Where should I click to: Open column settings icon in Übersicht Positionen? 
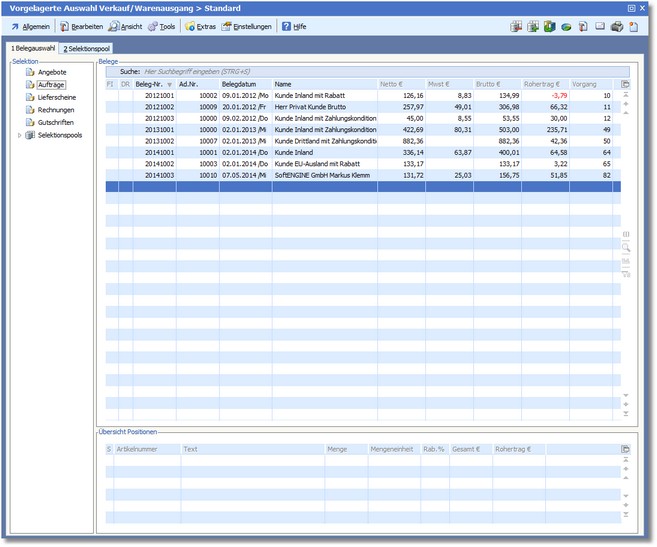(x=626, y=449)
